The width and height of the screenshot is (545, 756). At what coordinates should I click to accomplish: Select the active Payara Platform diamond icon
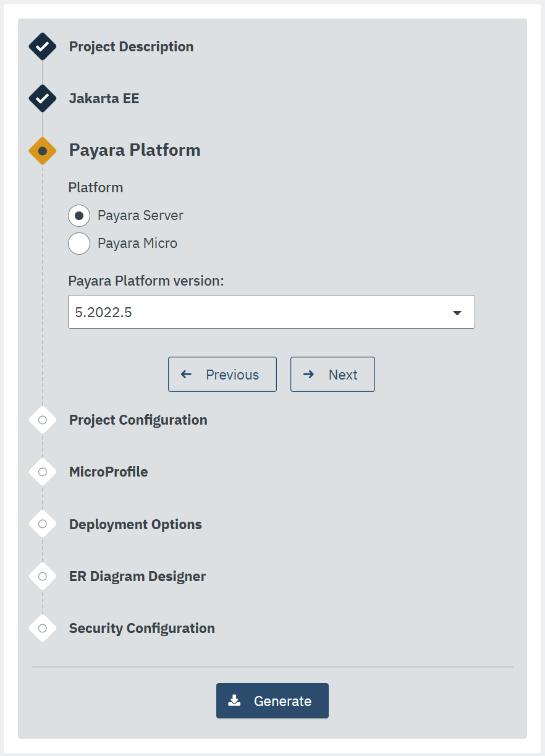pos(42,150)
